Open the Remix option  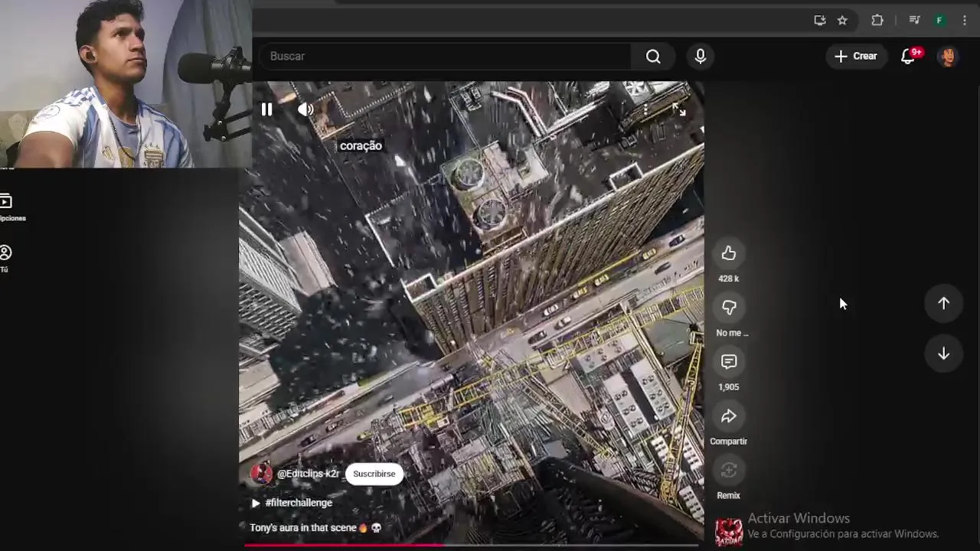(729, 471)
